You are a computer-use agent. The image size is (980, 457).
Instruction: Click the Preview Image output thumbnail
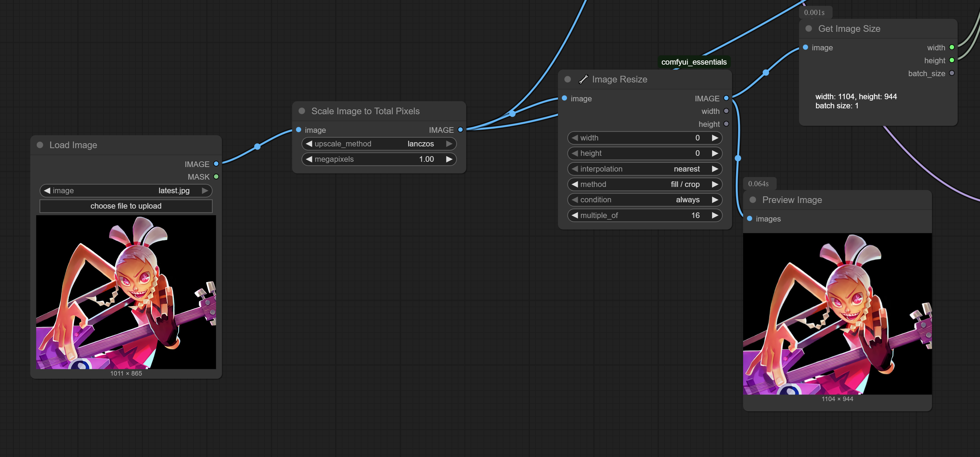837,313
